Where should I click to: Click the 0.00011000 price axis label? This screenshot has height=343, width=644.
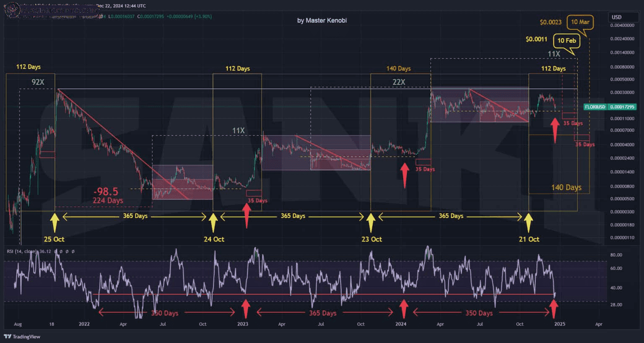(x=622, y=119)
